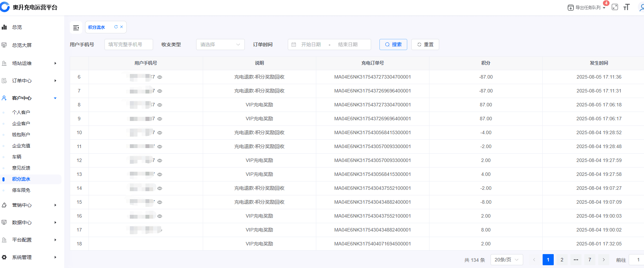Expand the 20条/页 page size selector
644x268 pixels.
tap(506, 260)
